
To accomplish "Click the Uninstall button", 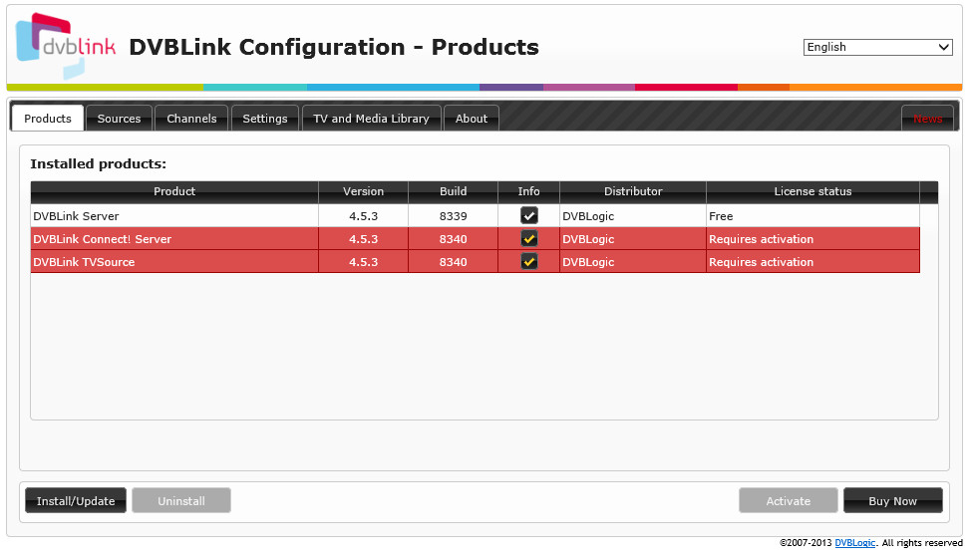I will (x=181, y=501).
